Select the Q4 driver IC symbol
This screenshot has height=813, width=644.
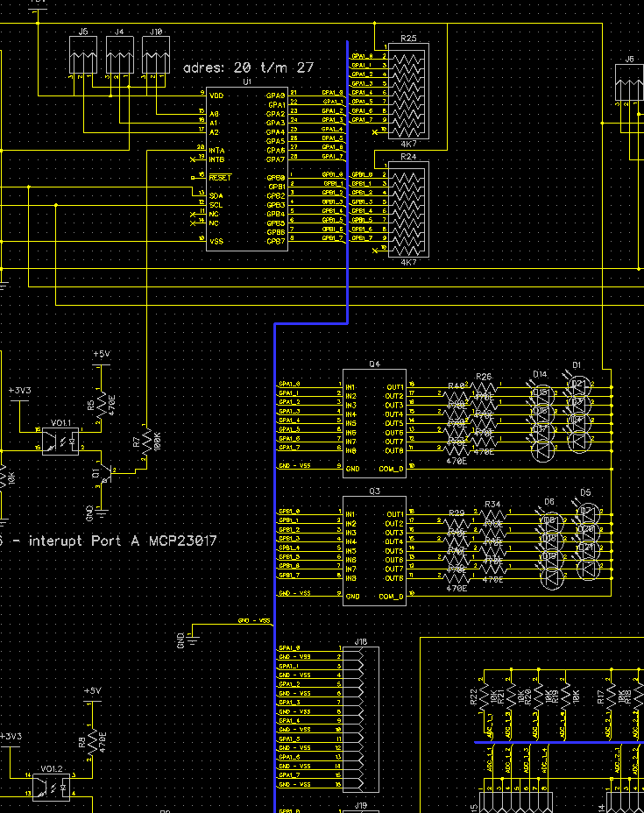point(374,424)
